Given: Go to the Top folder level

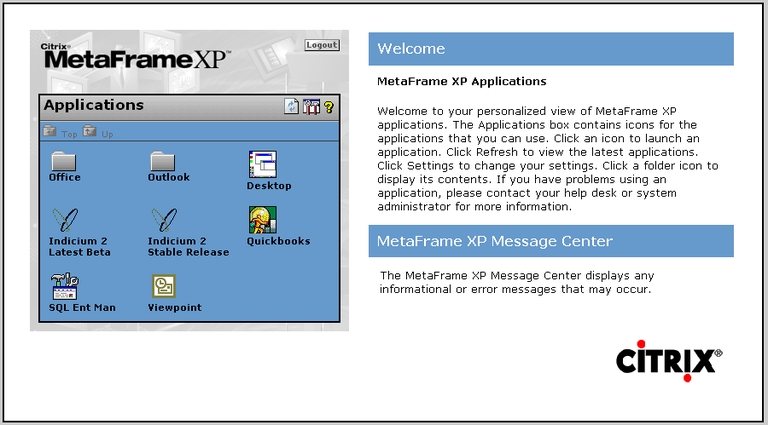Looking at the screenshot, I should click(x=60, y=132).
